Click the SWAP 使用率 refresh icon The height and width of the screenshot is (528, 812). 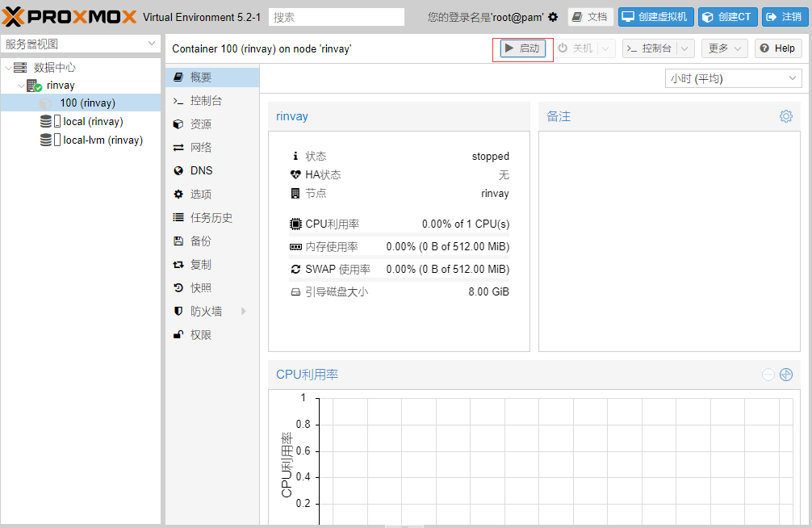(295, 270)
